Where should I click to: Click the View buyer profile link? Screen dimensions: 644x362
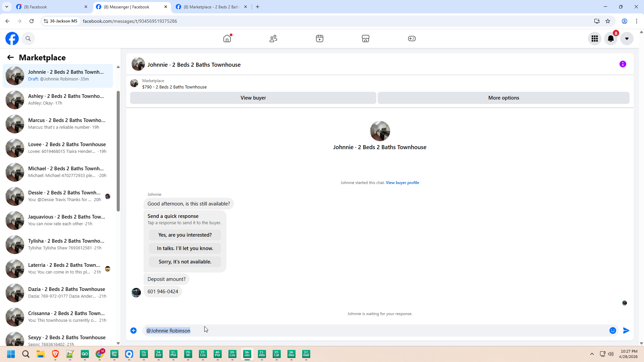pos(402,183)
